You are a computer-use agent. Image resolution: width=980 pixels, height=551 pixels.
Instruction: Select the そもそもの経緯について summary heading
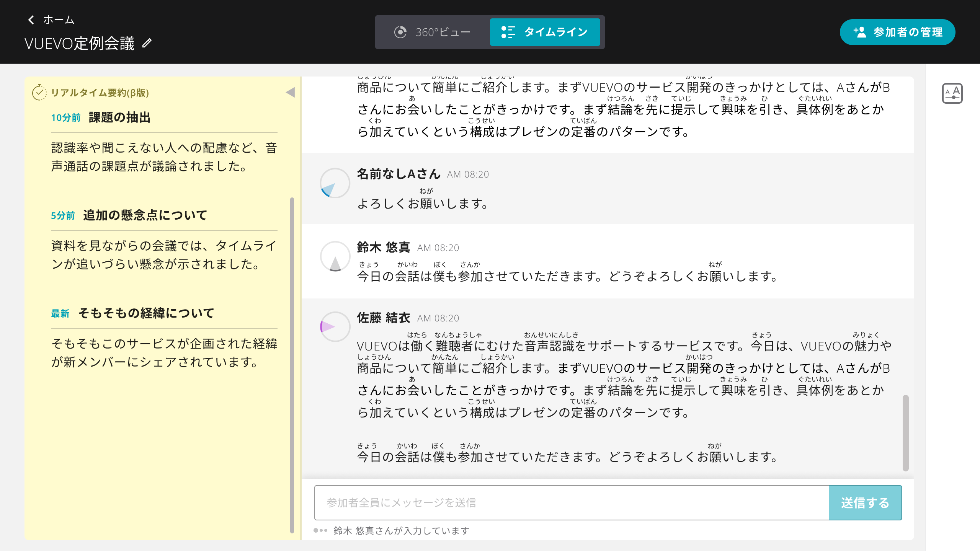click(147, 313)
